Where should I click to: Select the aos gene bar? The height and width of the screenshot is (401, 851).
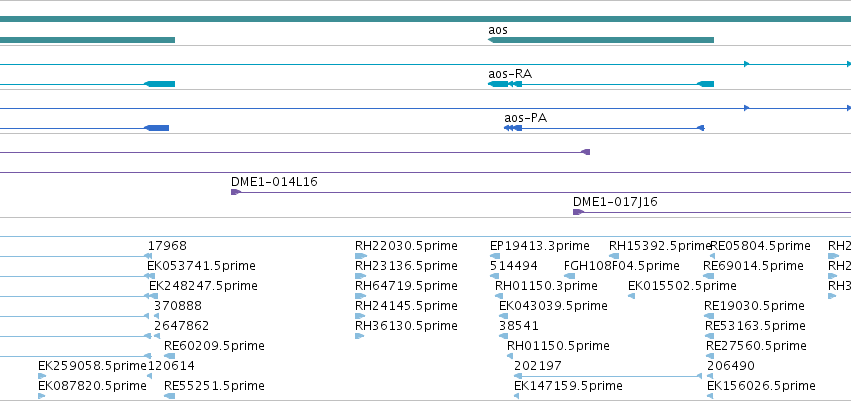pos(601,40)
